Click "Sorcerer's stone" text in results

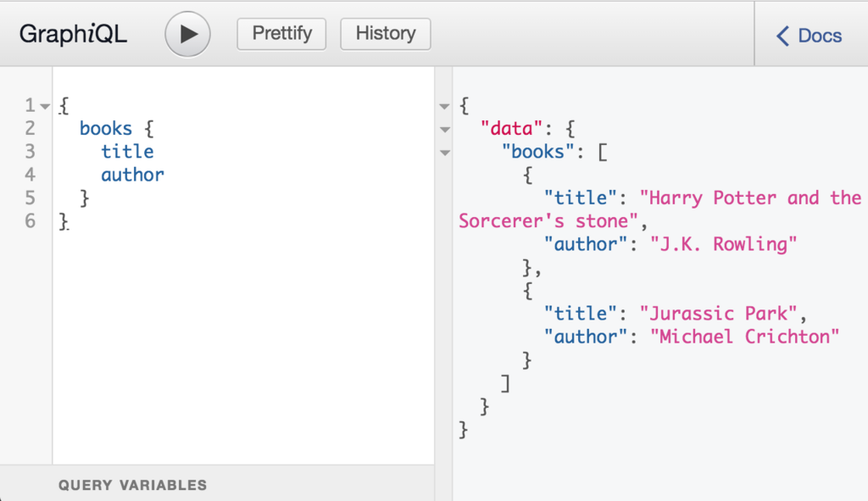tap(548, 221)
